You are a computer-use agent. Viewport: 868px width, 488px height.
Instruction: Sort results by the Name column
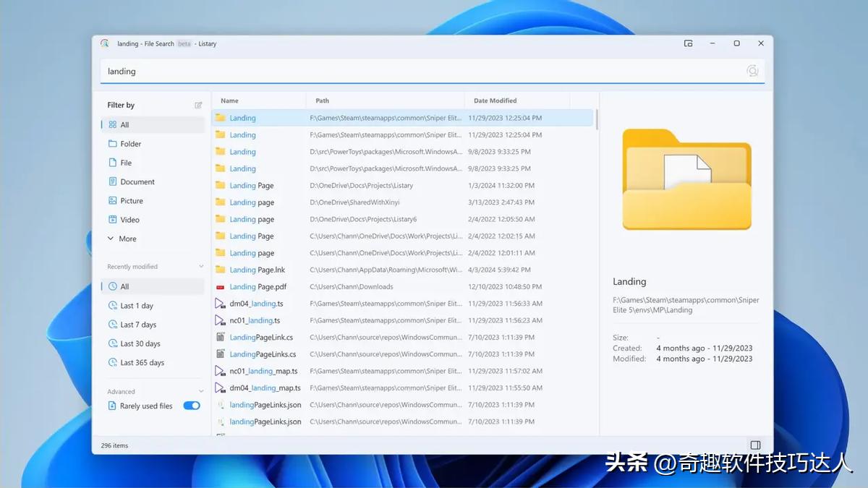[x=229, y=100]
